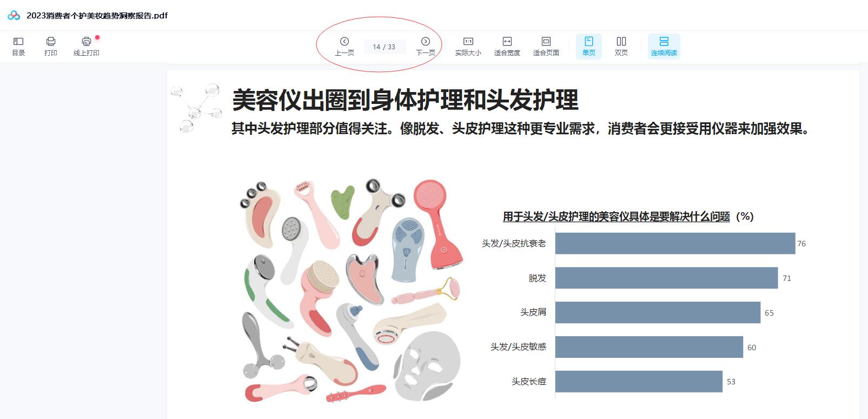Image resolution: width=868 pixels, height=419 pixels.
Task: Click the molecule graphic beside the heading
Action: click(x=197, y=108)
